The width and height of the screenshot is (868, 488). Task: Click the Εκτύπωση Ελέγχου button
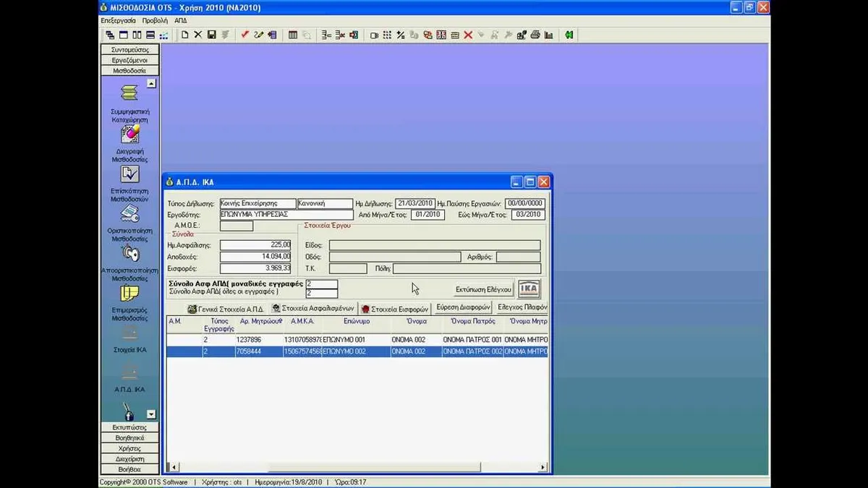(x=484, y=289)
